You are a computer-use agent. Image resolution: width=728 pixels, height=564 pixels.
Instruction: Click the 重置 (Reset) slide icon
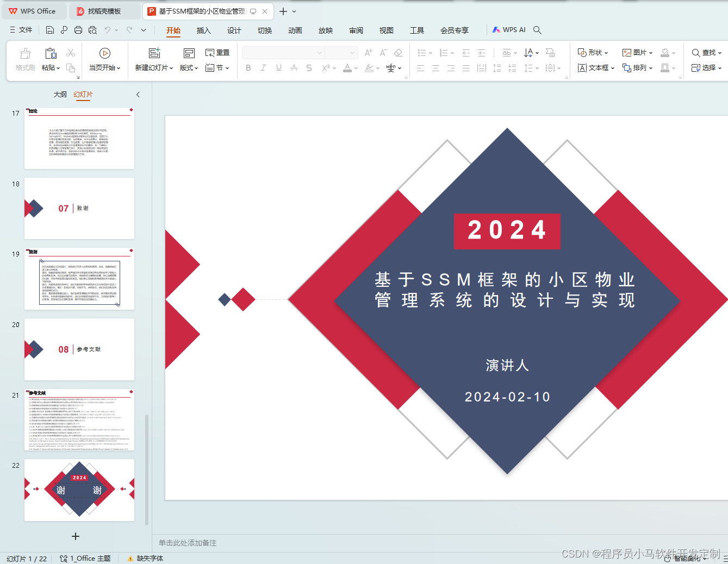pos(217,52)
